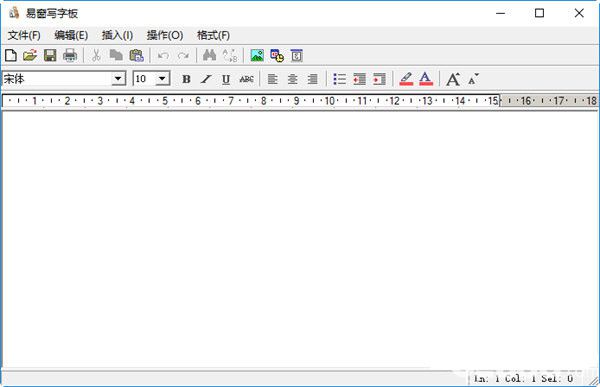The image size is (600, 387).
Task: Increase font size with the large A
Action: click(x=453, y=79)
